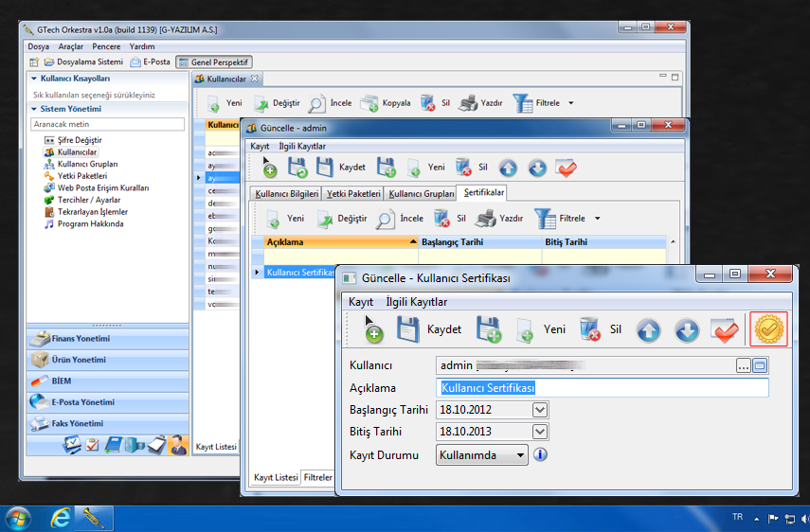Click the info icon beside Kayıt Durumu
The width and height of the screenshot is (810, 532).
point(541,455)
